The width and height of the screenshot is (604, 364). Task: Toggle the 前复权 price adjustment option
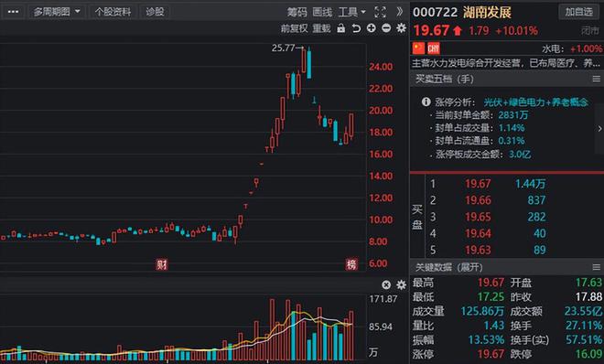[x=295, y=28]
